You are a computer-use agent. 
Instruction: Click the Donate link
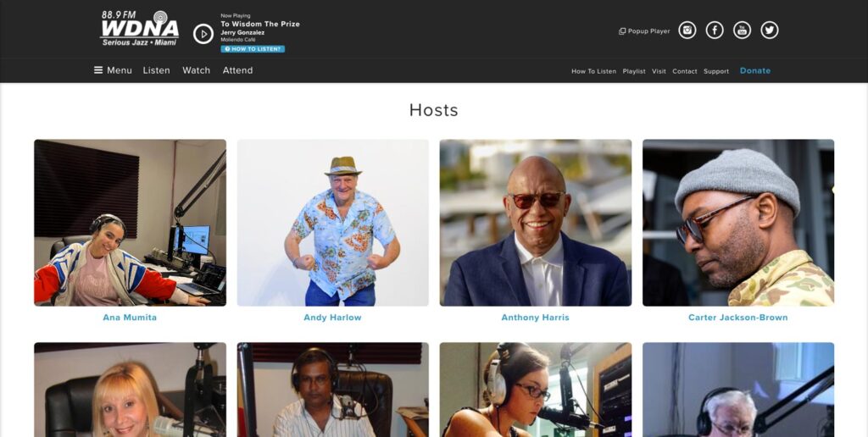[x=754, y=71]
